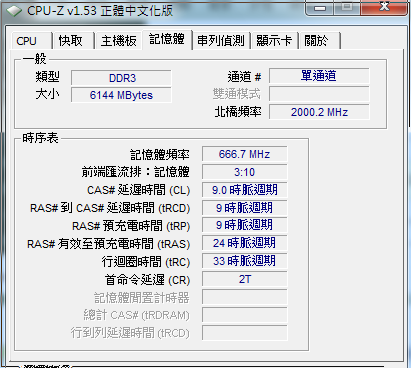The image size is (411, 368).
Task: Minimize the CPU-Z window
Action: point(319,8)
